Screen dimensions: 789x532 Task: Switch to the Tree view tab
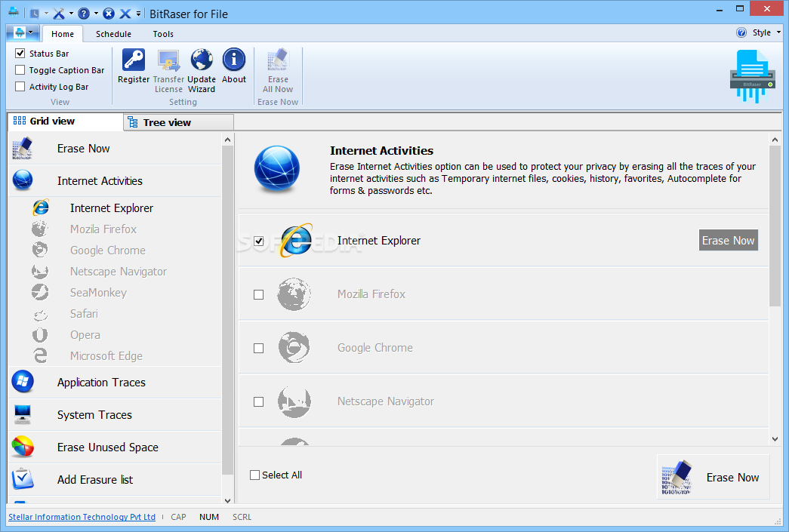point(179,122)
